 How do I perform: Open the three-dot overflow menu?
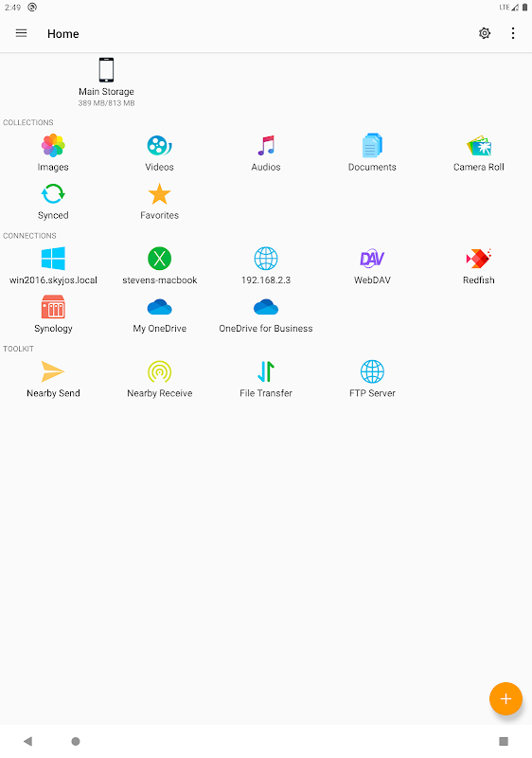[x=513, y=33]
